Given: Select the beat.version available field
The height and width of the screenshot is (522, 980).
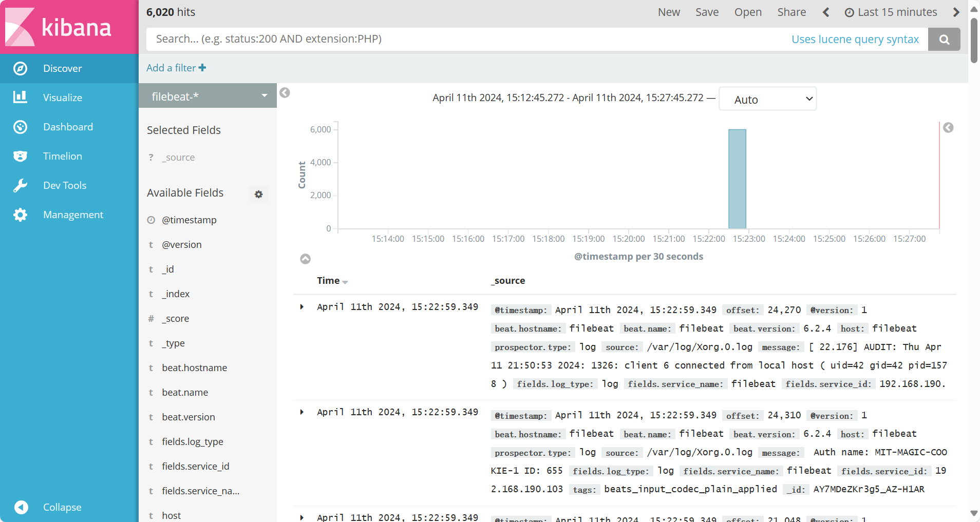Looking at the screenshot, I should 189,417.
